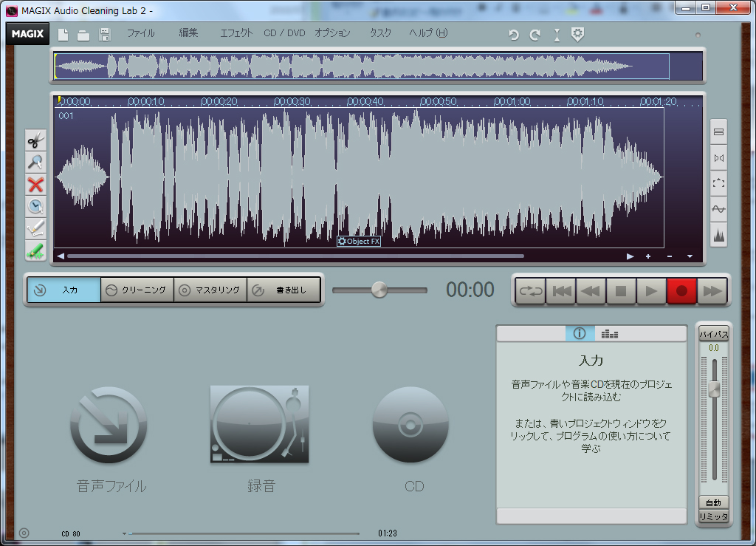Toggle the loop playback button
This screenshot has width=756, height=546.
pyautogui.click(x=530, y=291)
